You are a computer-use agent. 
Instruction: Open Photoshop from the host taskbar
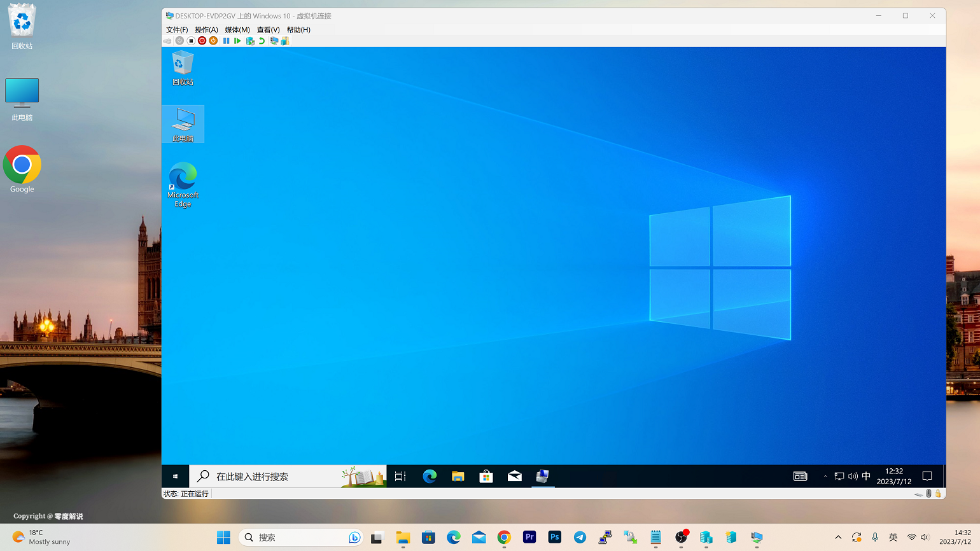tap(554, 537)
